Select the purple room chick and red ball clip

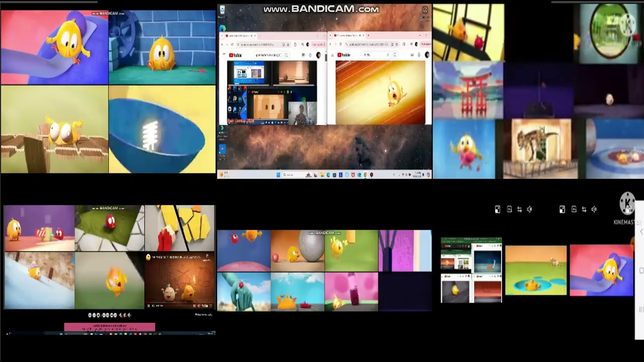click(39, 228)
